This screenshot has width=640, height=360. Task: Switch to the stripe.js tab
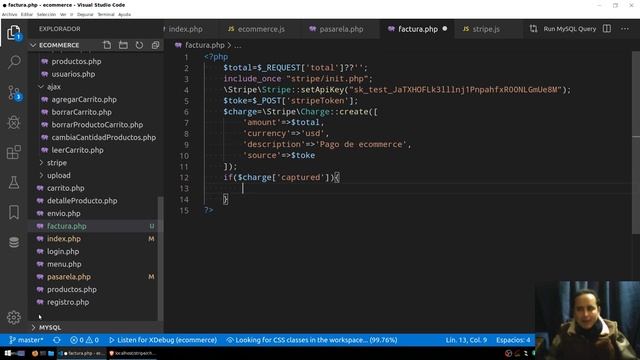pos(486,29)
